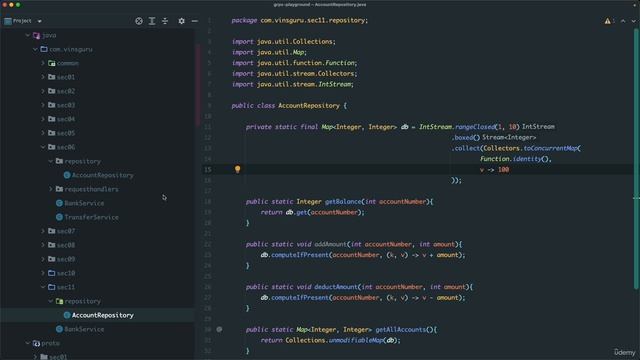This screenshot has height=360, width=640.
Task: Expand the sec05 folder
Action: click(x=43, y=133)
